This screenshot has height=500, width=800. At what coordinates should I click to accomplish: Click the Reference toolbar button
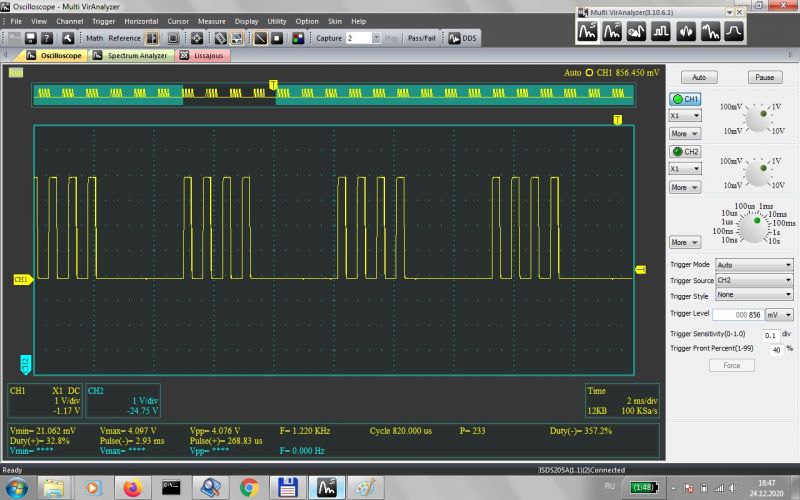[124, 38]
